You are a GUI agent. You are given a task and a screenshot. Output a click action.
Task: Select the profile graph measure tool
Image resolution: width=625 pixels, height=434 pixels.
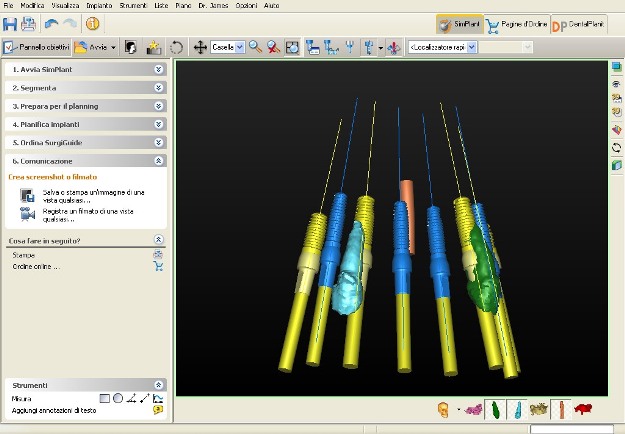click(158, 398)
